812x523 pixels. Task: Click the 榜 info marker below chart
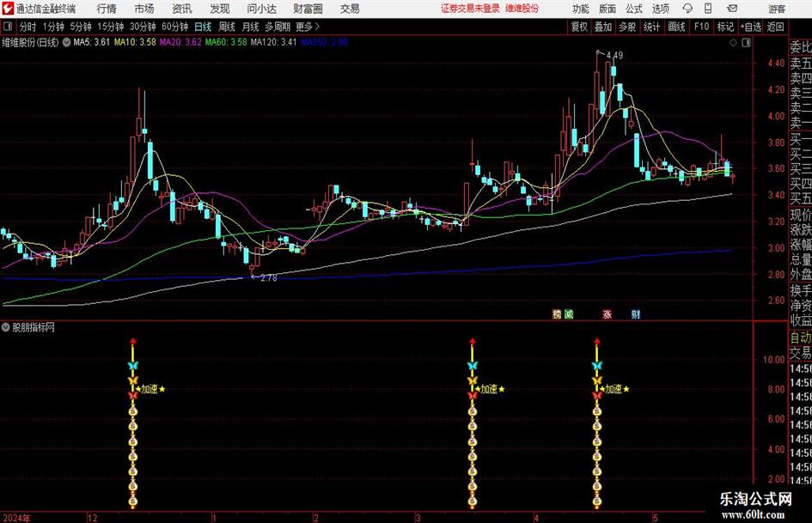click(557, 314)
